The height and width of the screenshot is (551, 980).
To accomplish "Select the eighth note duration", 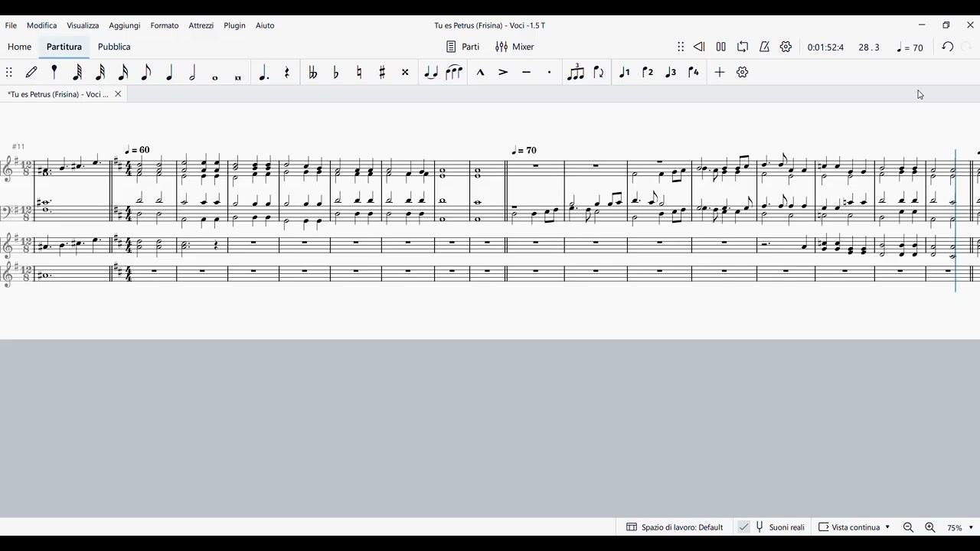I will click(146, 72).
